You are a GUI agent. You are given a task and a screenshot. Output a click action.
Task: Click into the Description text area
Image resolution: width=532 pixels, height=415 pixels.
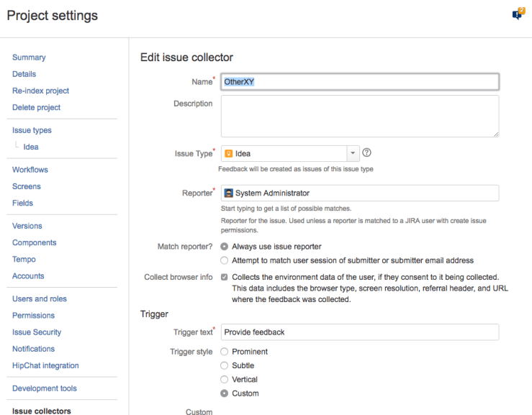[x=359, y=115]
